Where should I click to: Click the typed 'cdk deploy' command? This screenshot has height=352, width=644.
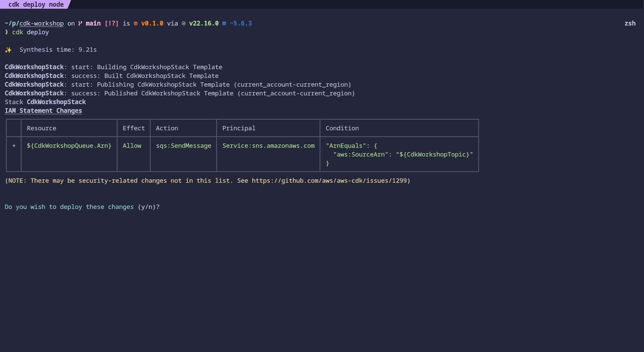(31, 32)
